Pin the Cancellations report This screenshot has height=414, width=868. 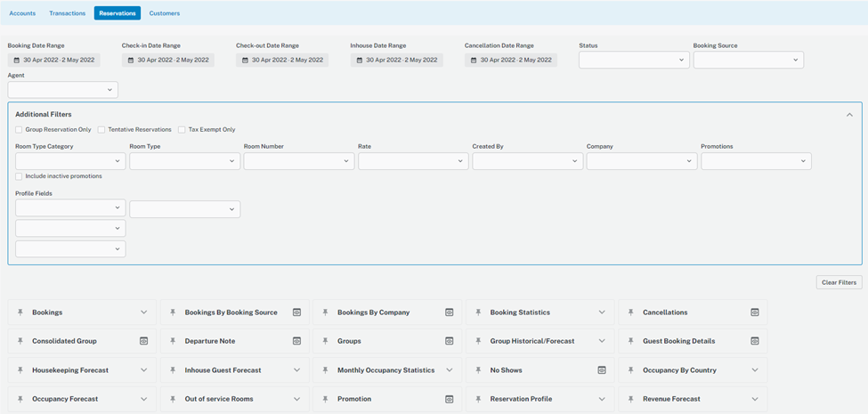631,313
